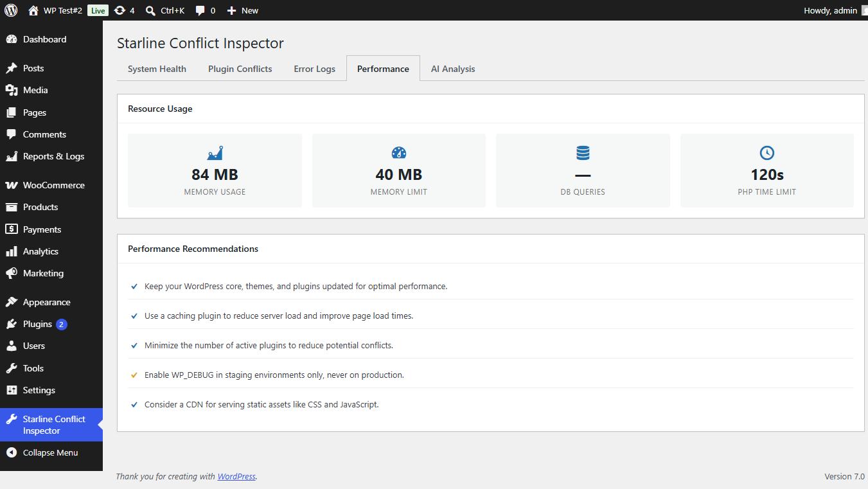The image size is (868, 489).
Task: Click the 120s PHP time limit value
Action: pos(767,174)
